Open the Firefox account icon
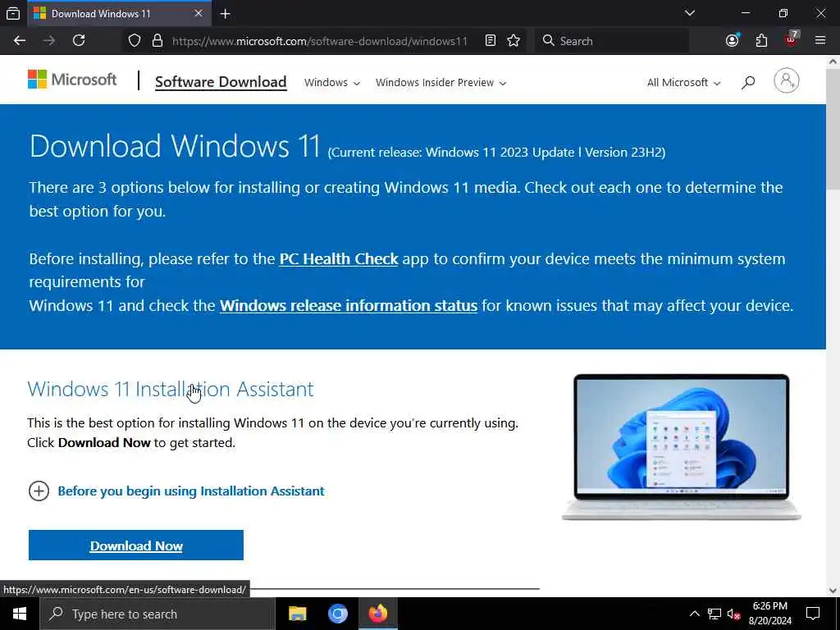Screen dimensions: 840x630 tap(733, 41)
